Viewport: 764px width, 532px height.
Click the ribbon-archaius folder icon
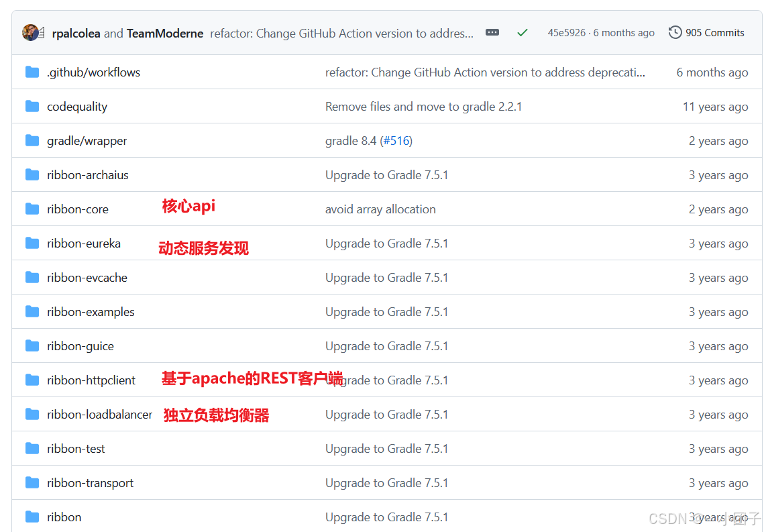pyautogui.click(x=32, y=175)
